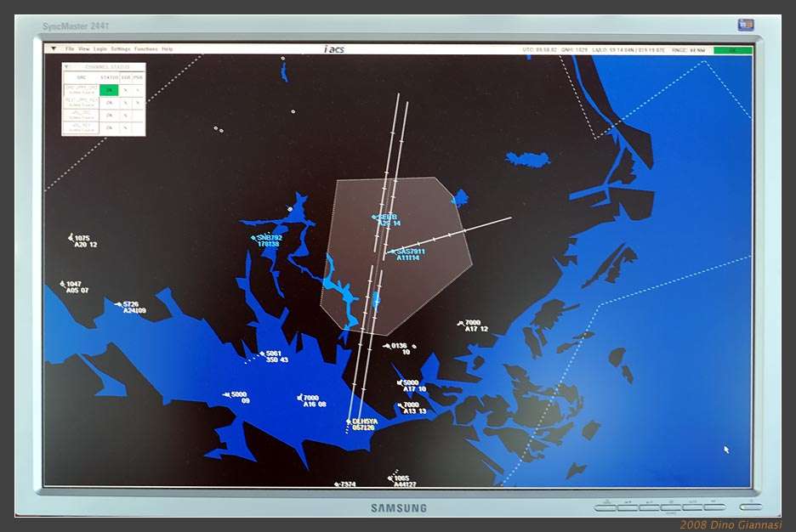Select the target showing altitude A24109
The image size is (796, 532).
pyautogui.click(x=121, y=303)
